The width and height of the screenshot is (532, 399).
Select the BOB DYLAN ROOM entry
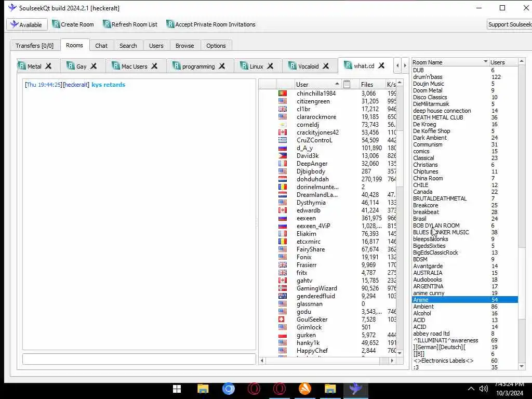pyautogui.click(x=465, y=225)
